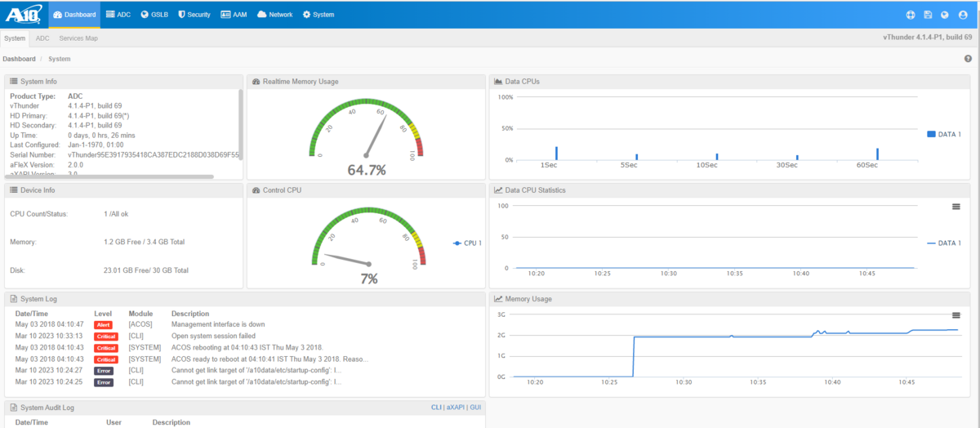Screen dimensions: 980x428
Task: Switch to the Services Map tab
Action: point(78,38)
